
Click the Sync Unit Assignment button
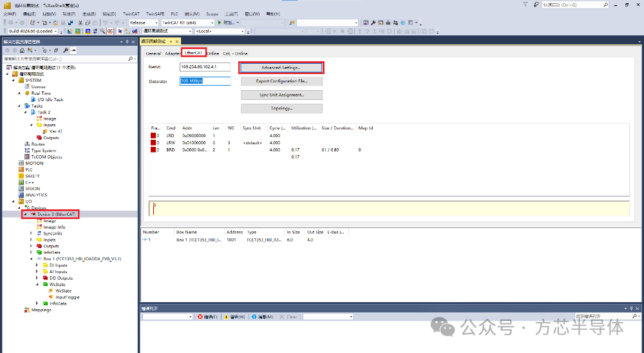281,95
